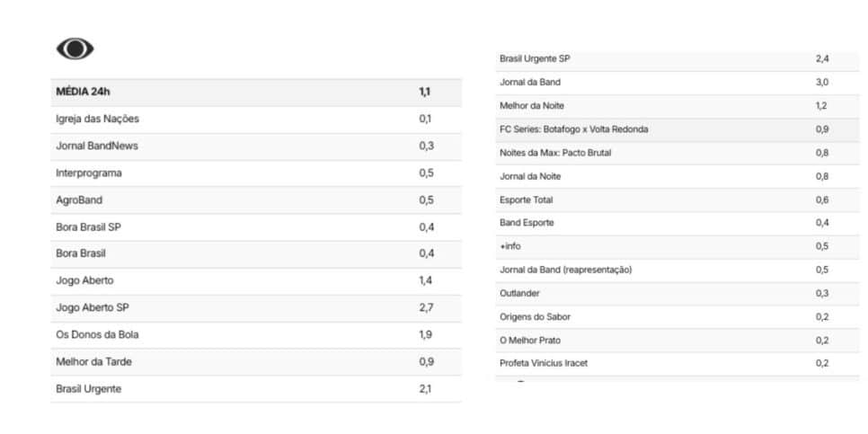Select the Jornal BandNews entry
Image resolution: width=868 pixels, height=434 pixels.
tap(256, 146)
